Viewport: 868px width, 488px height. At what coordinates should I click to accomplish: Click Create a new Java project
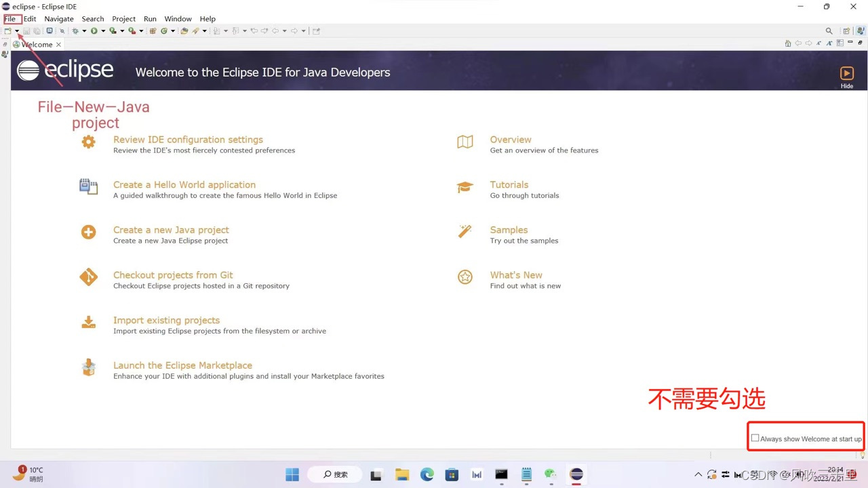(171, 230)
